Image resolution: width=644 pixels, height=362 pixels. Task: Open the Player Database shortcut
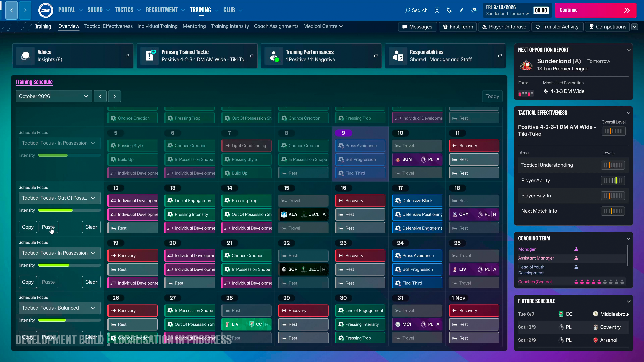tap(504, 27)
